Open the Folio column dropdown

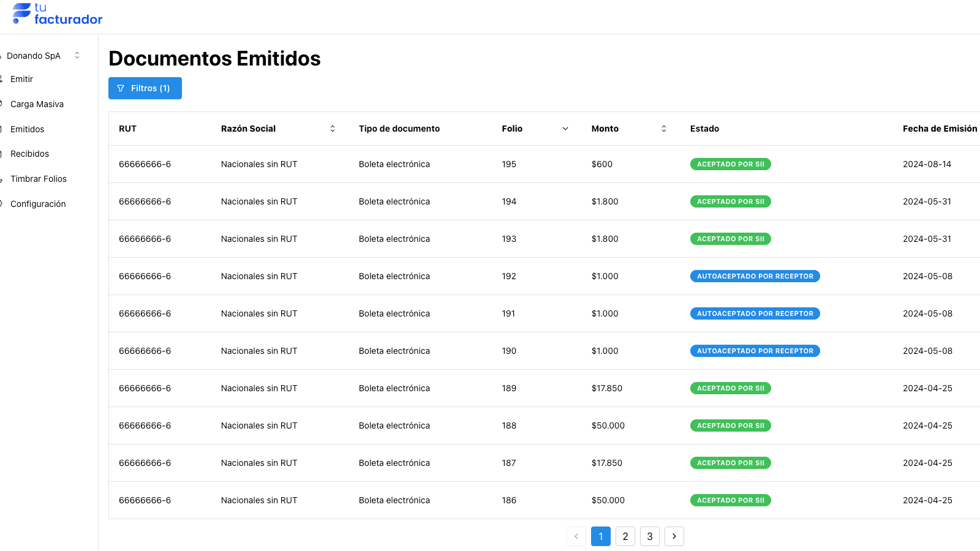565,129
